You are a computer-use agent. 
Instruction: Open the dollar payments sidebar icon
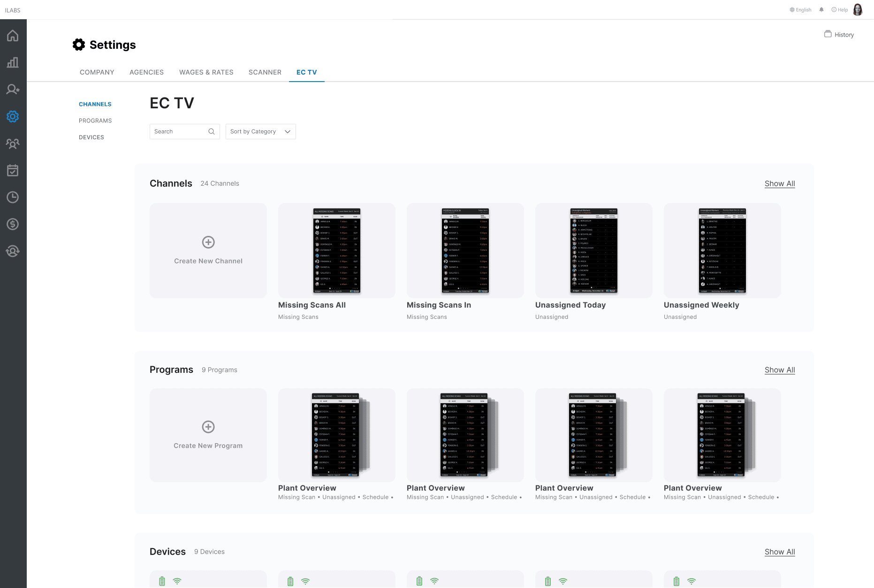tap(13, 224)
